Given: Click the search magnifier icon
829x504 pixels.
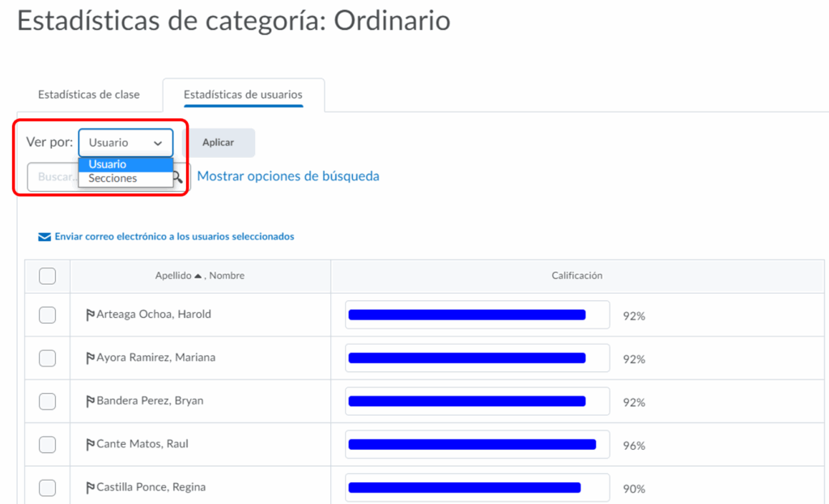Looking at the screenshot, I should [x=178, y=176].
